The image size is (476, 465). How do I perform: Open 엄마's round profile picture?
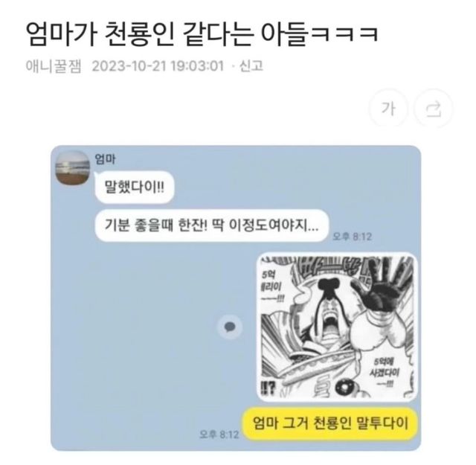point(73,168)
